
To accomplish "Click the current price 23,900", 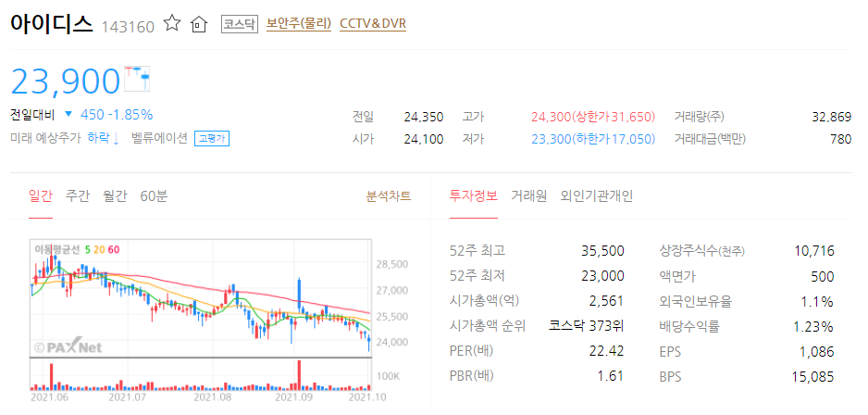I will [66, 81].
